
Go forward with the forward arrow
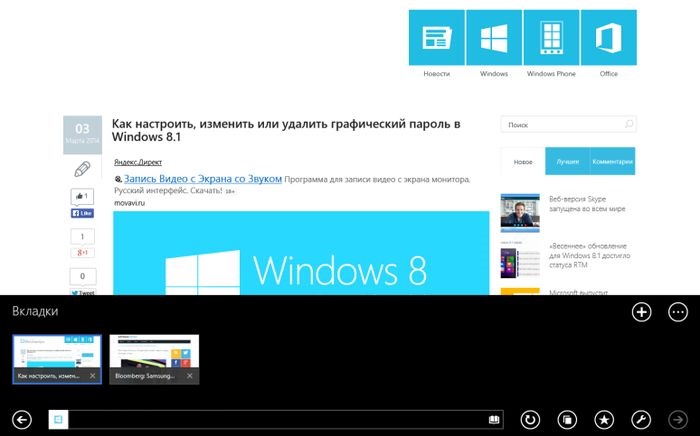coord(678,419)
